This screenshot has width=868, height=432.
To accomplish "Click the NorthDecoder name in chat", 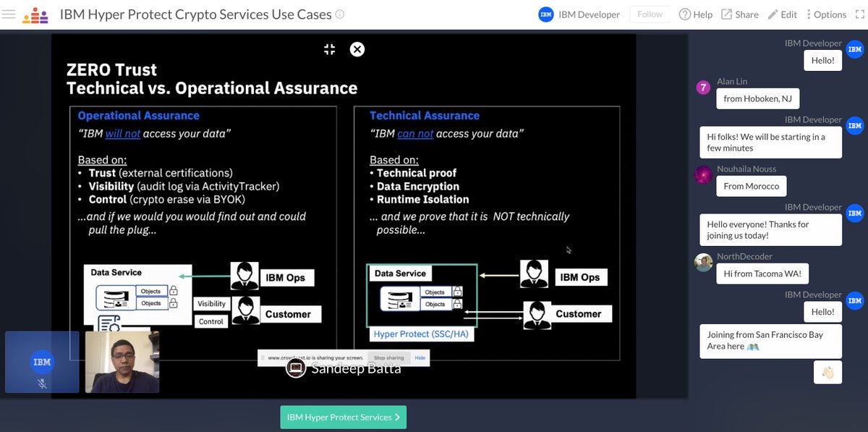I will click(x=744, y=257).
